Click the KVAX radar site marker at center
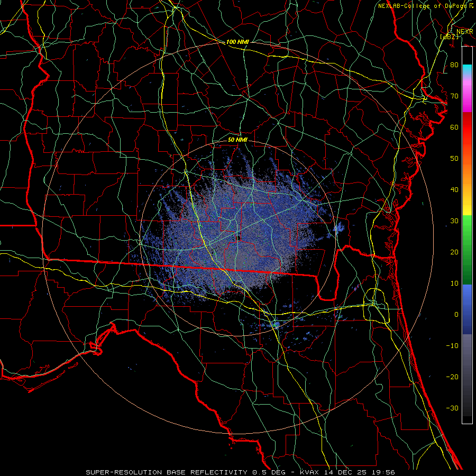This screenshot has width=476, height=476. [x=239, y=237]
